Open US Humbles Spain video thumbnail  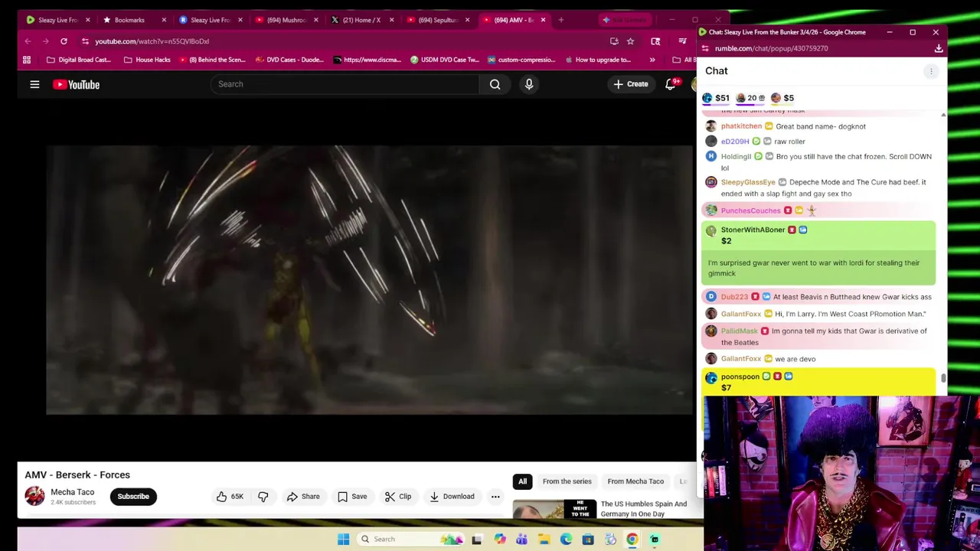click(x=554, y=509)
